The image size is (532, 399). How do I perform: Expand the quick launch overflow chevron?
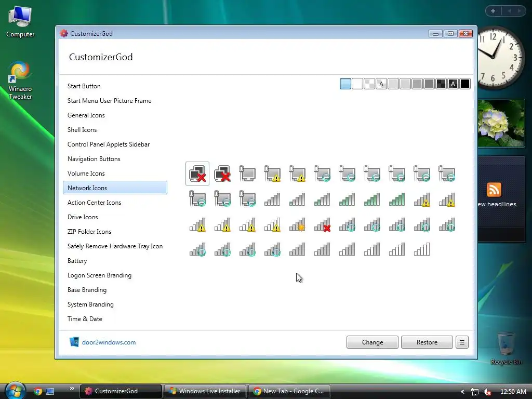(72, 388)
